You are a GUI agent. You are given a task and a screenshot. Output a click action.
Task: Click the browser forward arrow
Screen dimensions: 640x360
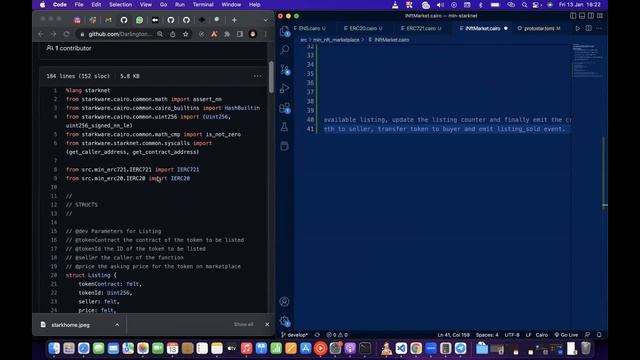click(x=53, y=34)
